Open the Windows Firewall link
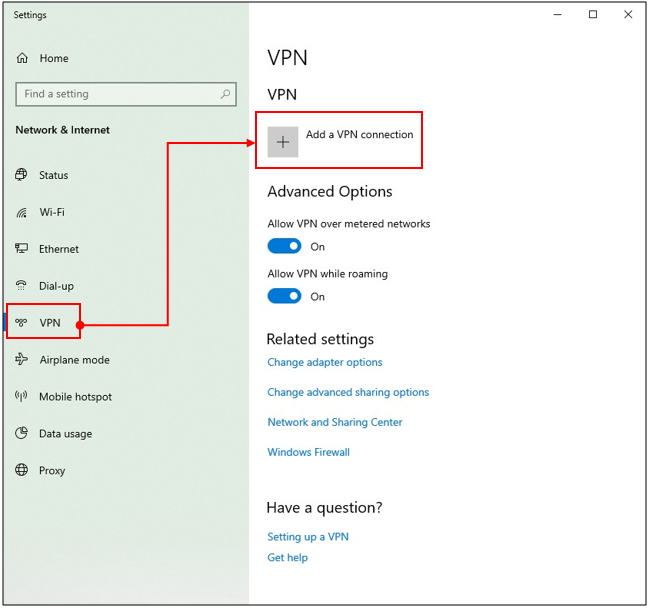The image size is (648, 608). click(x=308, y=452)
